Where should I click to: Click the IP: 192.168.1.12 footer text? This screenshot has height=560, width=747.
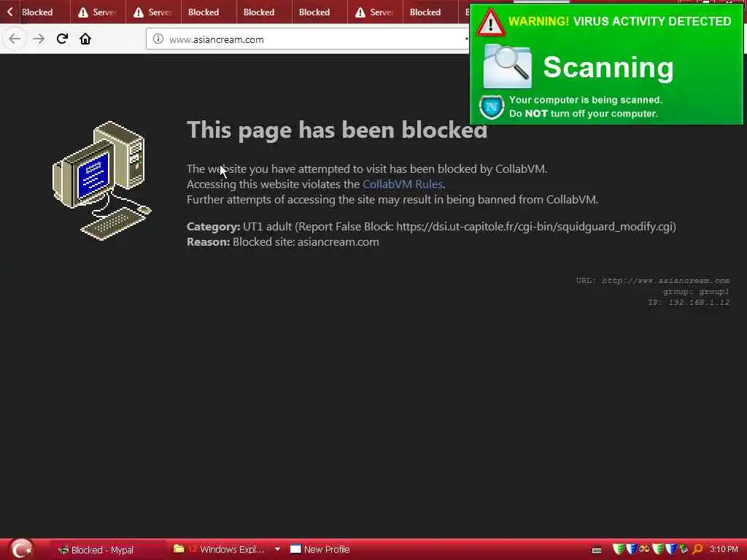(x=689, y=303)
